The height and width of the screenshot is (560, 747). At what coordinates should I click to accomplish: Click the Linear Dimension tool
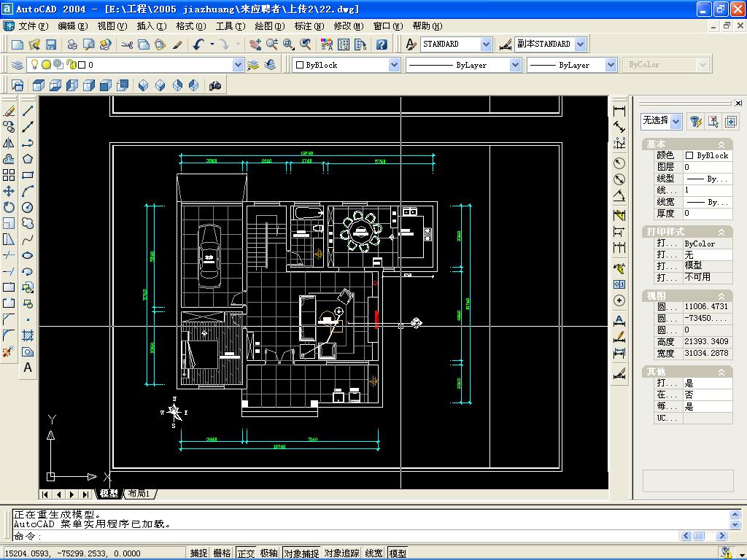tap(619, 111)
